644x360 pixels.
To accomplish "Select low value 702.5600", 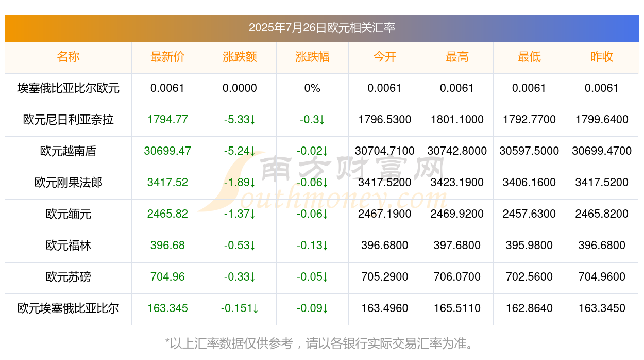I will pos(529,277).
